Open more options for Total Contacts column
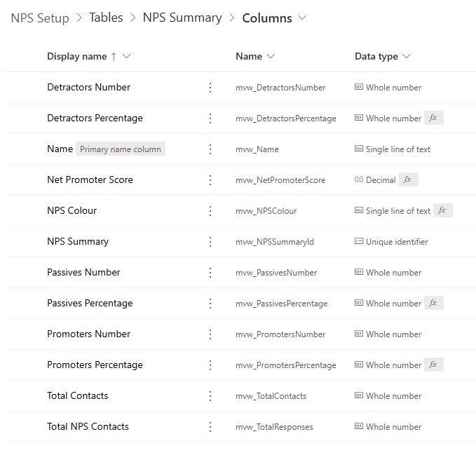 coord(210,396)
